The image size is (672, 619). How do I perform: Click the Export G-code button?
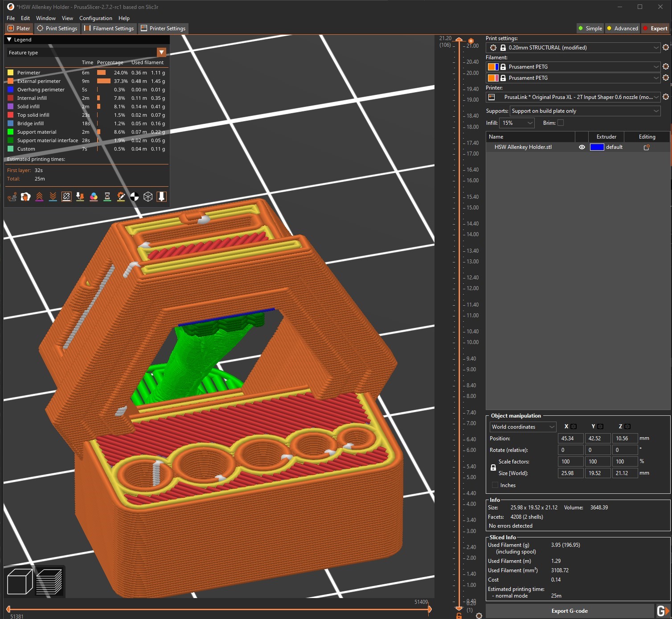point(569,611)
